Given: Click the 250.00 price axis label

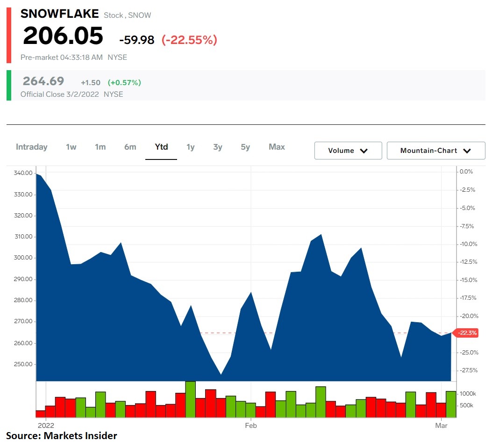Looking at the screenshot, I should click(23, 364).
